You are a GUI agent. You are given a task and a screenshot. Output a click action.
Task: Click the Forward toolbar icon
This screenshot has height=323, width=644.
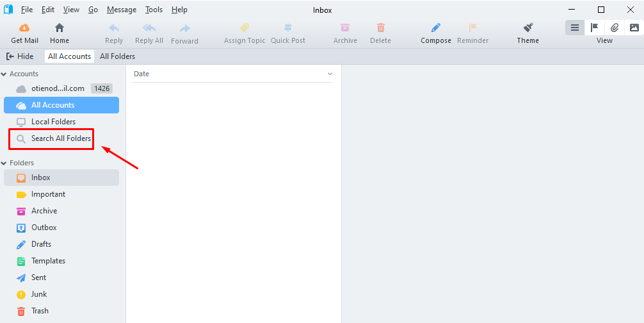[185, 28]
